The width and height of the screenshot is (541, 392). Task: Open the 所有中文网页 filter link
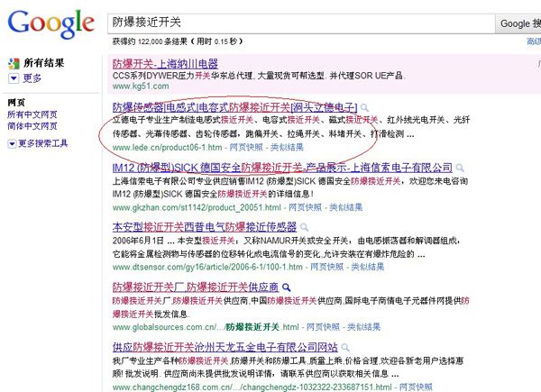tap(32, 114)
